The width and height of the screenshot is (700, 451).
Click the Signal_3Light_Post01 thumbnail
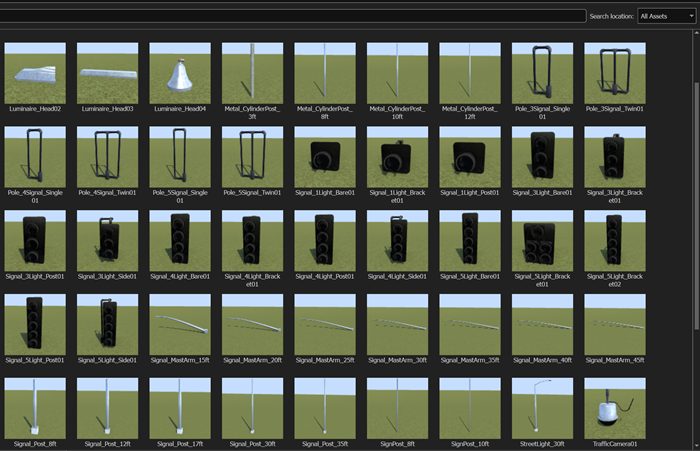pos(35,241)
